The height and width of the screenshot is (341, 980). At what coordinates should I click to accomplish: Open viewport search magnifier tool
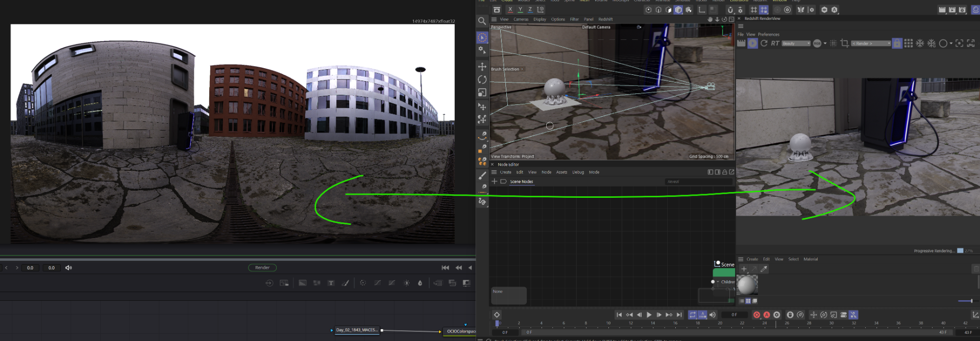(x=482, y=21)
